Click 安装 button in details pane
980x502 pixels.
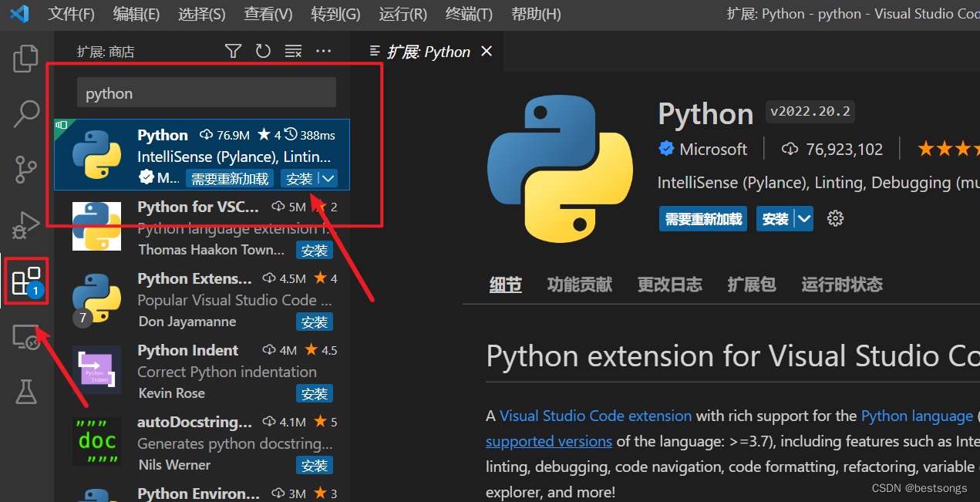[776, 219]
